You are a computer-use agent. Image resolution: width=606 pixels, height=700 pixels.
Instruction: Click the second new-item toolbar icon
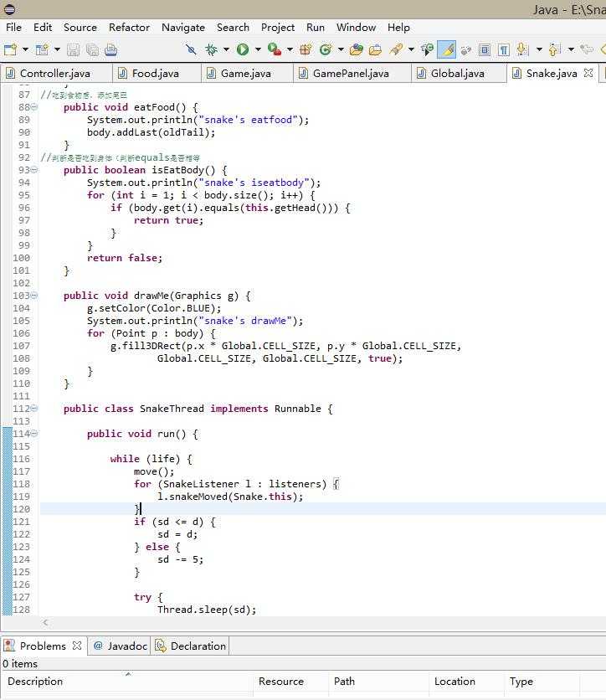click(x=42, y=49)
